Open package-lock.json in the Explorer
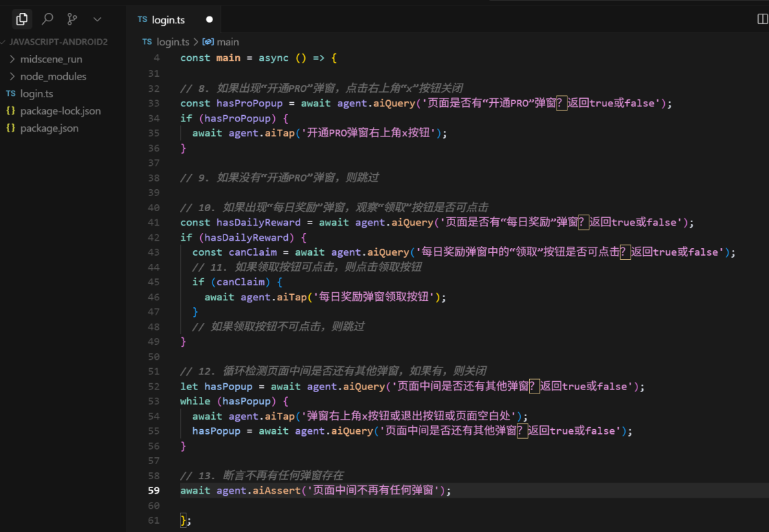 pos(60,111)
